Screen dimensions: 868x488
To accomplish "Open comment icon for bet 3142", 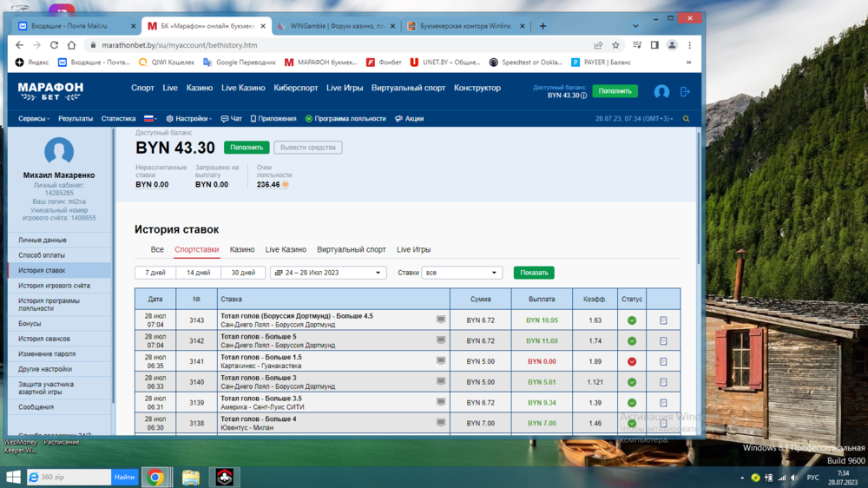I will coord(441,340).
